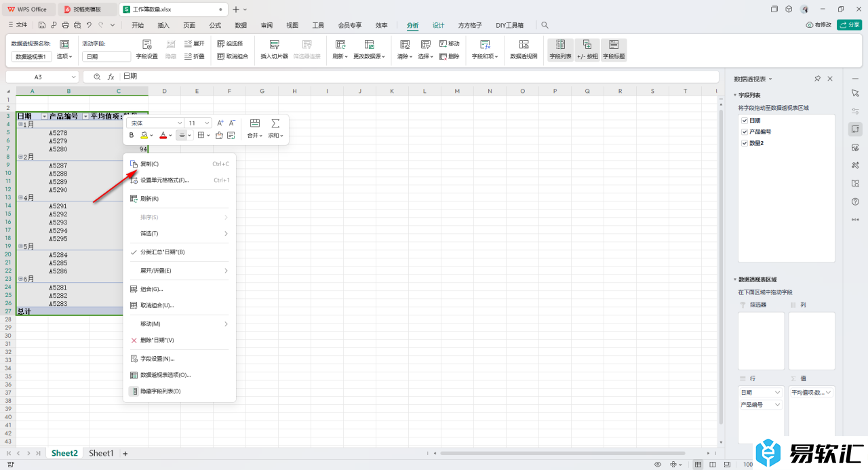
Task: Click 折叠 in the ribbon
Action: 194,56
